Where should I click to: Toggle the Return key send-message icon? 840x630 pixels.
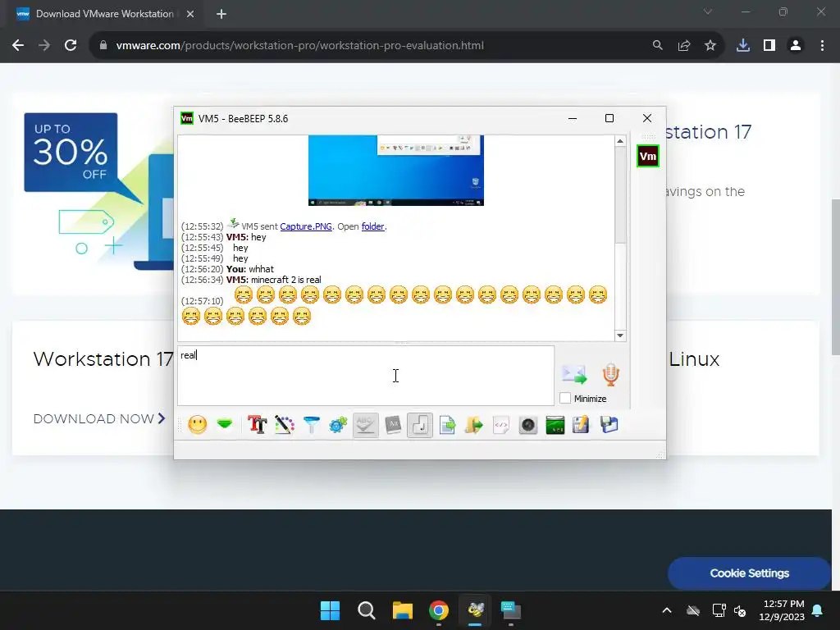[420, 426]
